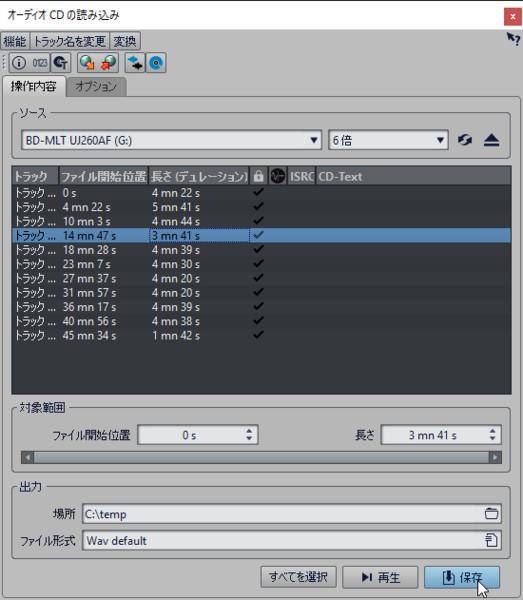
Task: Click the 再生 play button
Action: click(x=380, y=577)
